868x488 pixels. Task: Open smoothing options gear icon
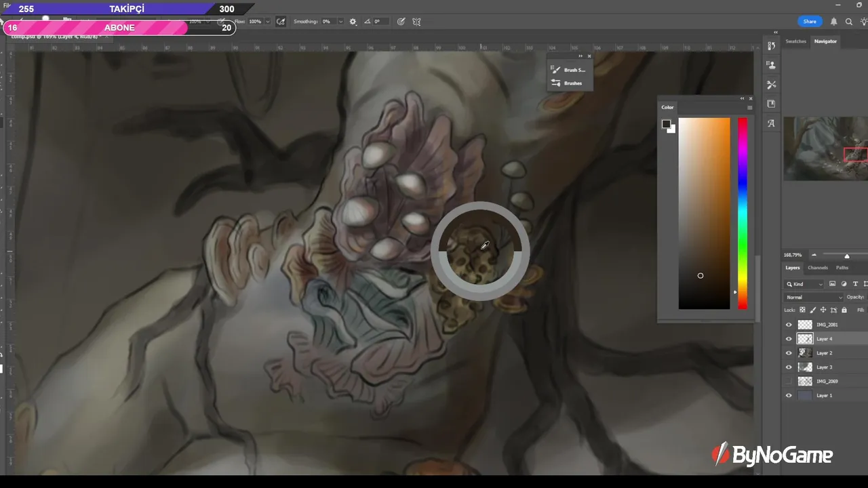pyautogui.click(x=353, y=22)
